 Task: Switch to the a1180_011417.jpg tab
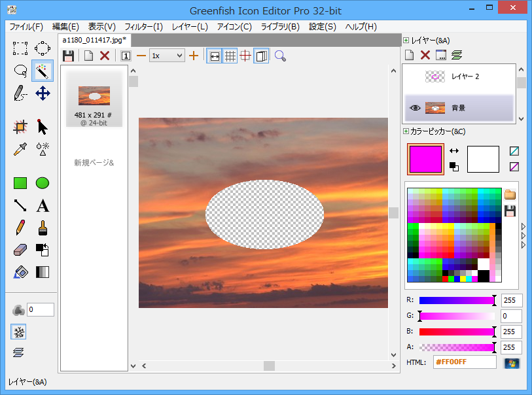(94, 40)
